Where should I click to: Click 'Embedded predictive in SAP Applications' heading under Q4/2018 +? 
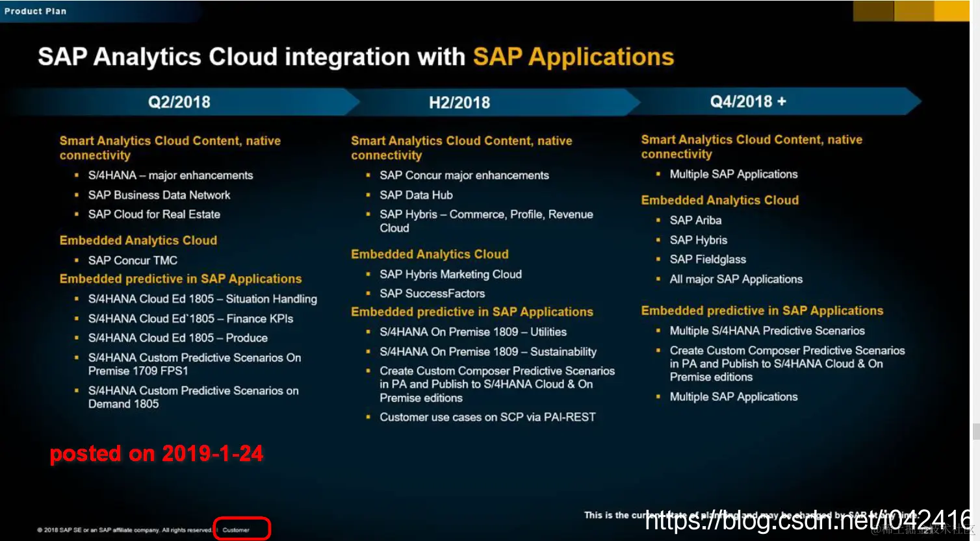tap(762, 310)
